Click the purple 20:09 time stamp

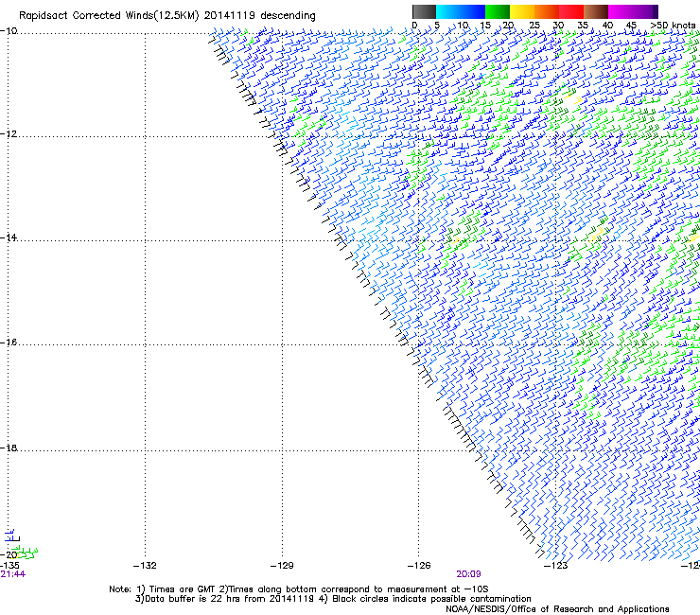point(468,574)
